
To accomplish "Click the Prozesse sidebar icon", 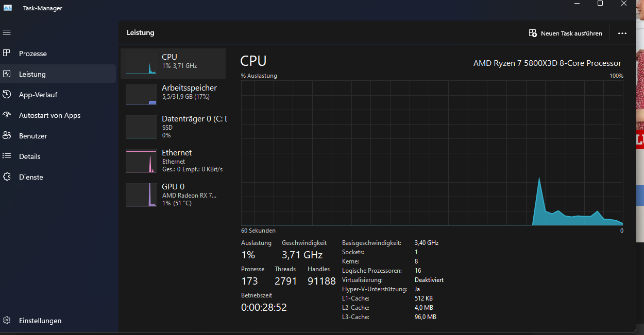I will tap(7, 53).
